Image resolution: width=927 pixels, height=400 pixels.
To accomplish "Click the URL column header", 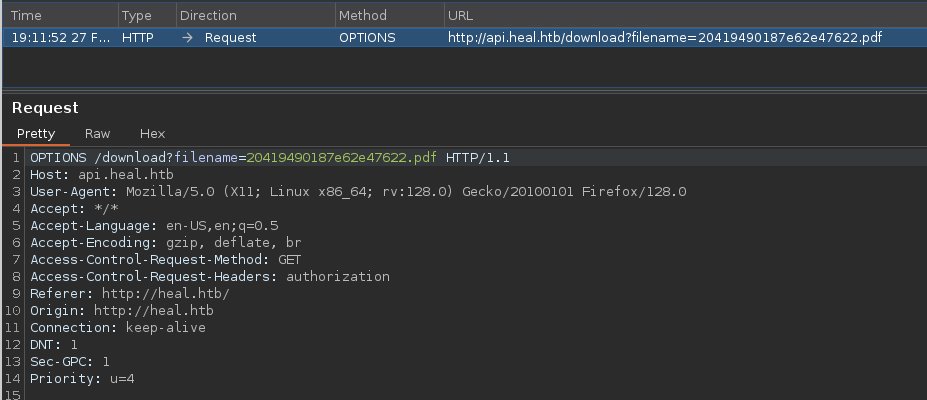I will point(463,16).
